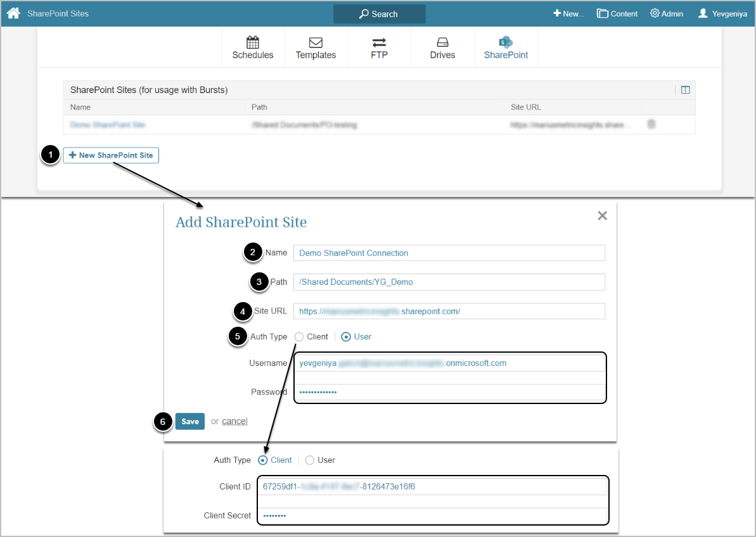Save the SharePoint site
756x537 pixels.
tap(190, 421)
